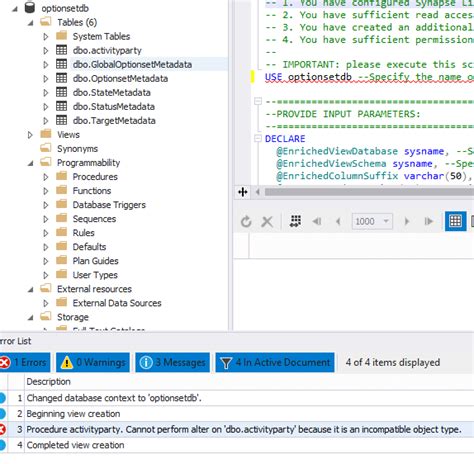Select the Plan Guides folder

(x=95, y=261)
